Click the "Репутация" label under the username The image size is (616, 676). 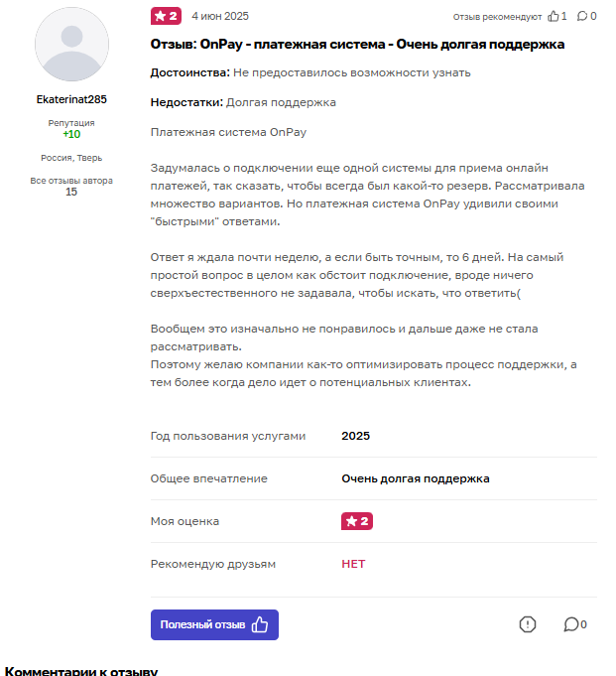[71, 123]
